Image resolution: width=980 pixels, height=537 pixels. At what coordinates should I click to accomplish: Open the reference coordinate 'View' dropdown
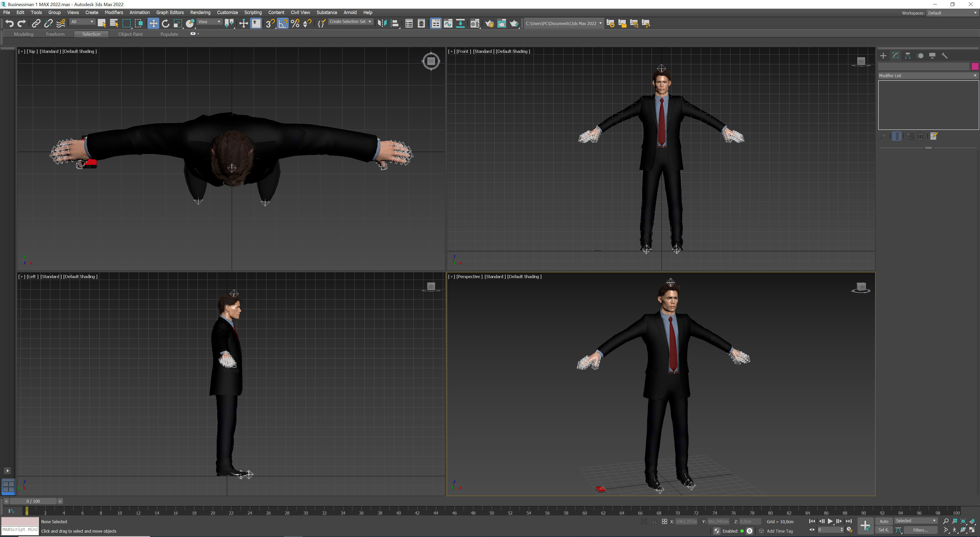[x=209, y=22]
